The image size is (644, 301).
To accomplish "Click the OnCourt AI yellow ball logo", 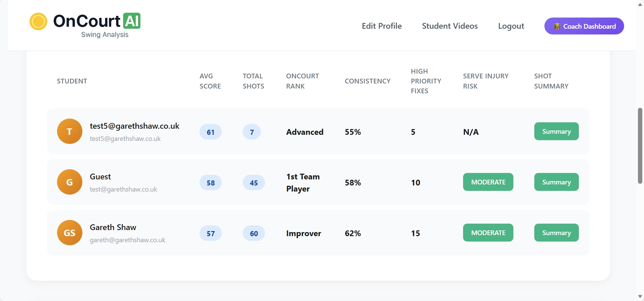I will [x=38, y=22].
